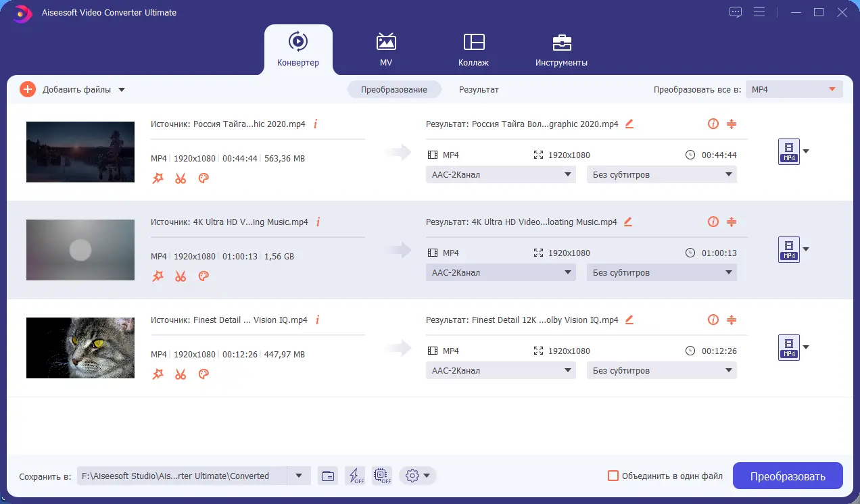This screenshot has height=504, width=860.
Task: Click the file size text 447,97 MB
Action: (x=285, y=355)
